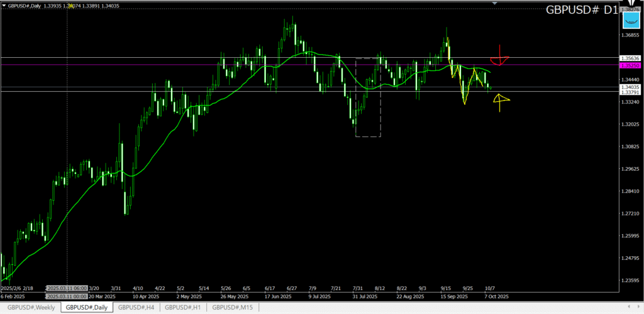Click the magenta 1.35250 price label

click(x=630, y=65)
